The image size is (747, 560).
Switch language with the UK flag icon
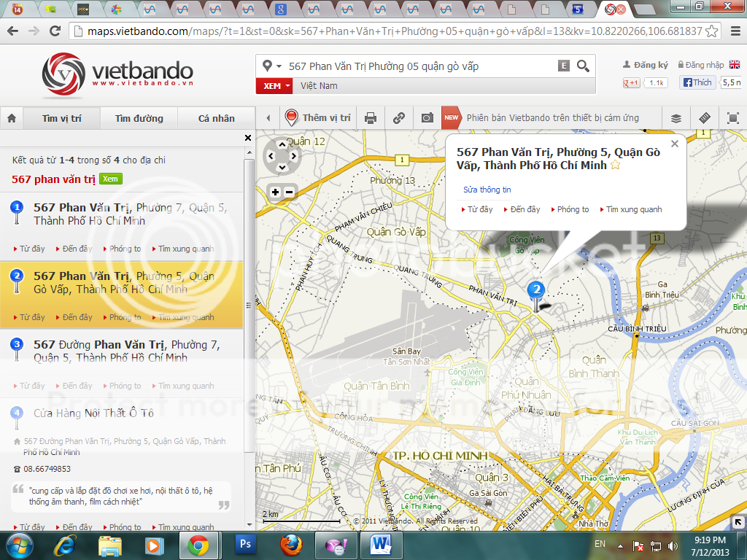[x=735, y=65]
